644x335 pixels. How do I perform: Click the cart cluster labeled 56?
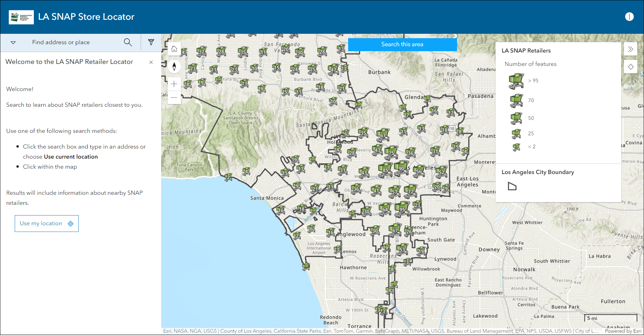tap(419, 171)
